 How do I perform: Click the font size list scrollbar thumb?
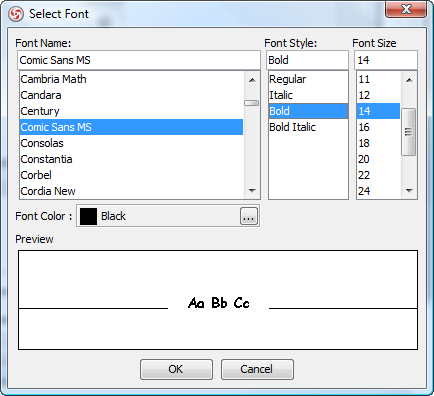[408, 132]
